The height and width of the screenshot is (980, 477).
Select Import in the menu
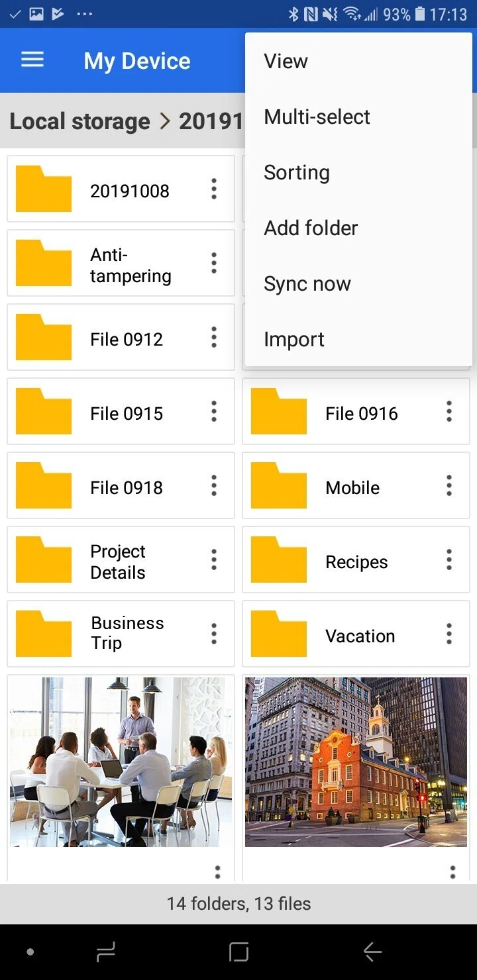tap(358, 339)
